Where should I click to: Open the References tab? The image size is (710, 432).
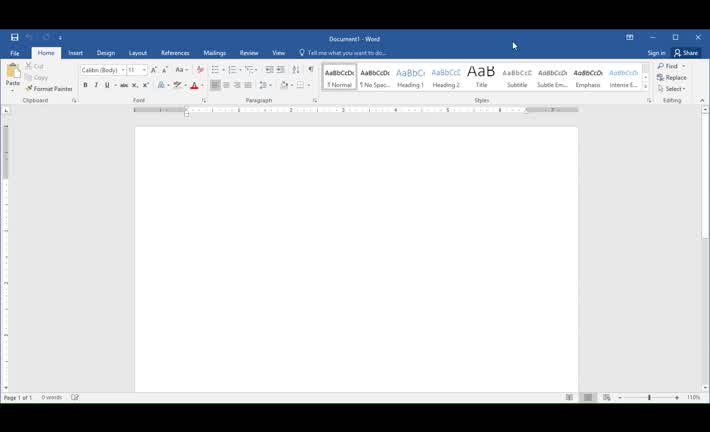tap(175, 53)
